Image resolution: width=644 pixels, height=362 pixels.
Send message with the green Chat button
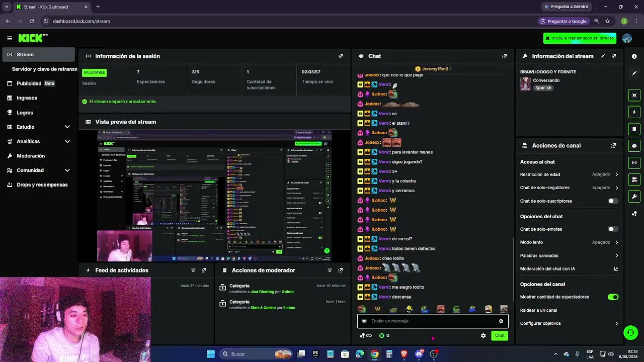point(500,336)
